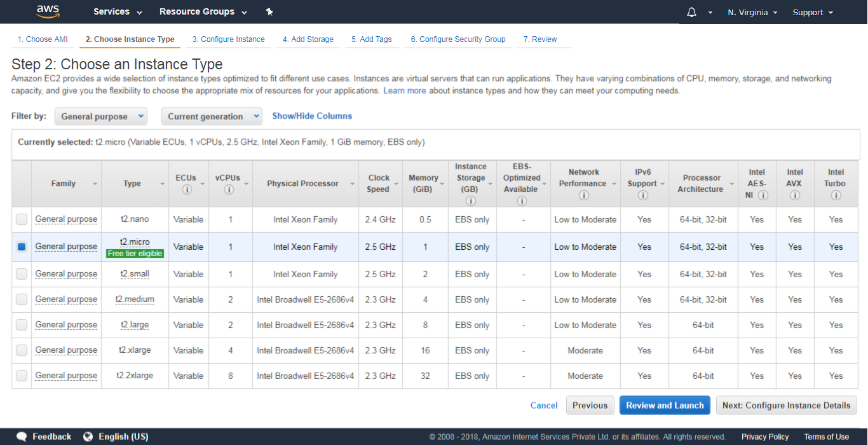
Task: Deselect the t2.micro instance checkbox
Action: (x=22, y=247)
